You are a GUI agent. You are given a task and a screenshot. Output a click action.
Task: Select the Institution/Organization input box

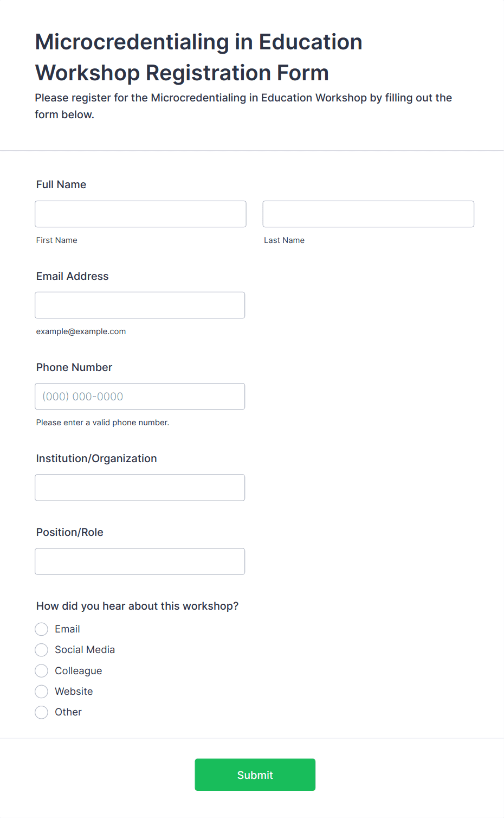(x=140, y=487)
